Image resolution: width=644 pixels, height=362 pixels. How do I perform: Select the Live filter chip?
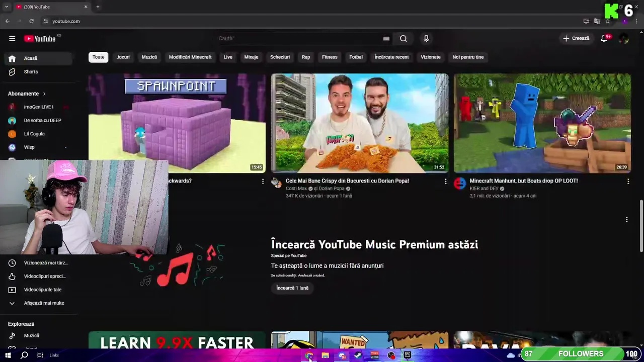228,57
